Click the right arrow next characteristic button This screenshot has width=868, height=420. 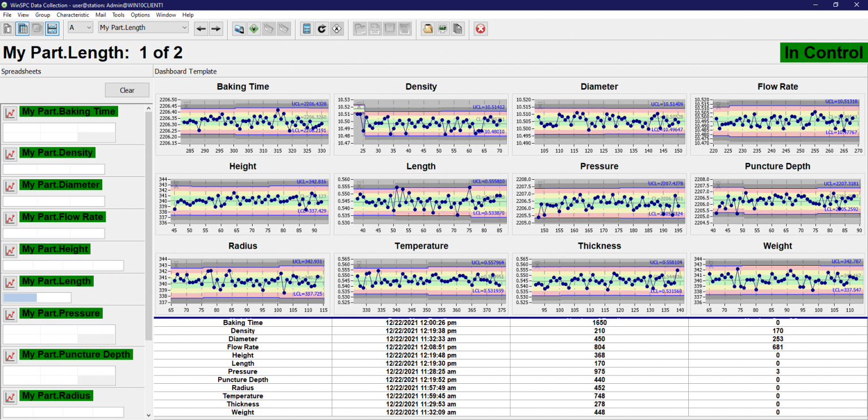point(216,28)
